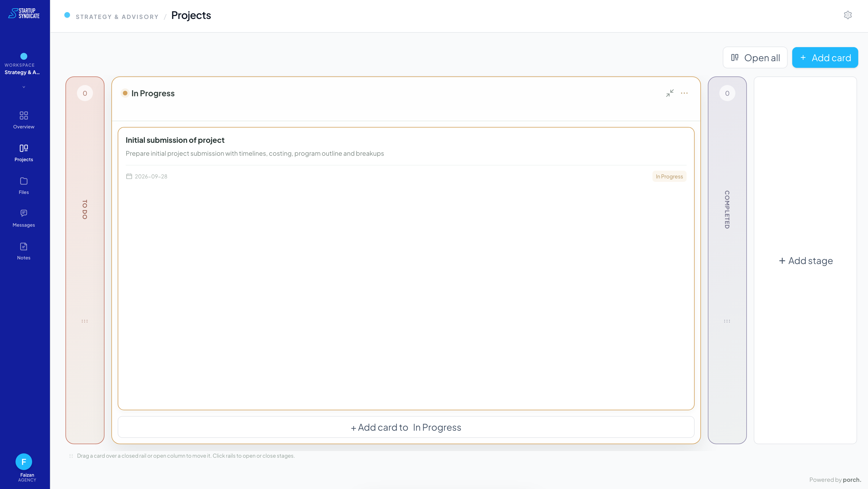868x489 pixels.
Task: Open the Faizan user avatar
Action: point(24,461)
